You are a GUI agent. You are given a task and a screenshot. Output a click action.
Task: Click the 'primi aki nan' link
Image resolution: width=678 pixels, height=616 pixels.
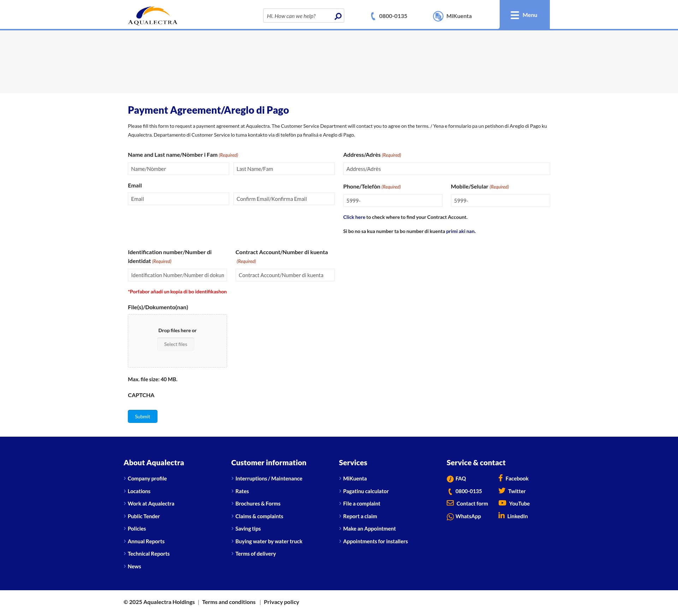[x=460, y=231]
